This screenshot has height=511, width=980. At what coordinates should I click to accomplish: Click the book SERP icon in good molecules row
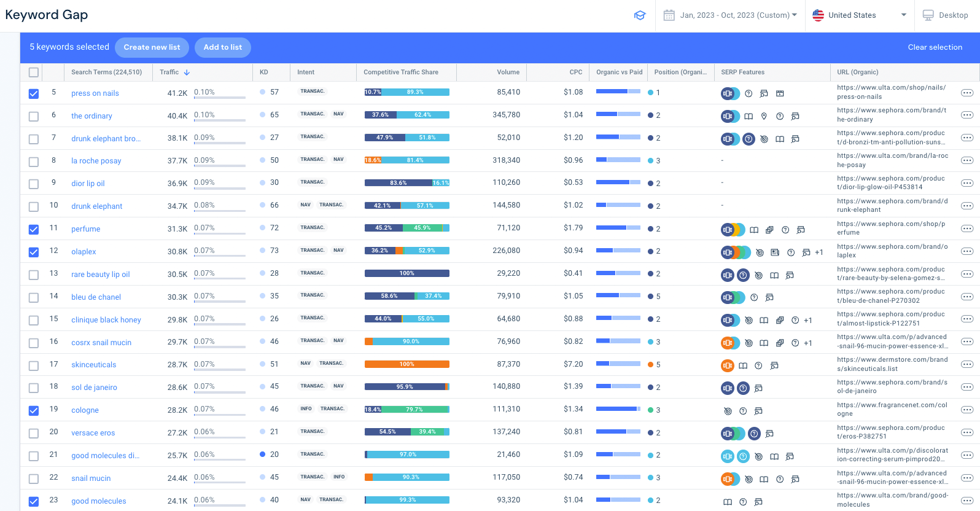728,502
